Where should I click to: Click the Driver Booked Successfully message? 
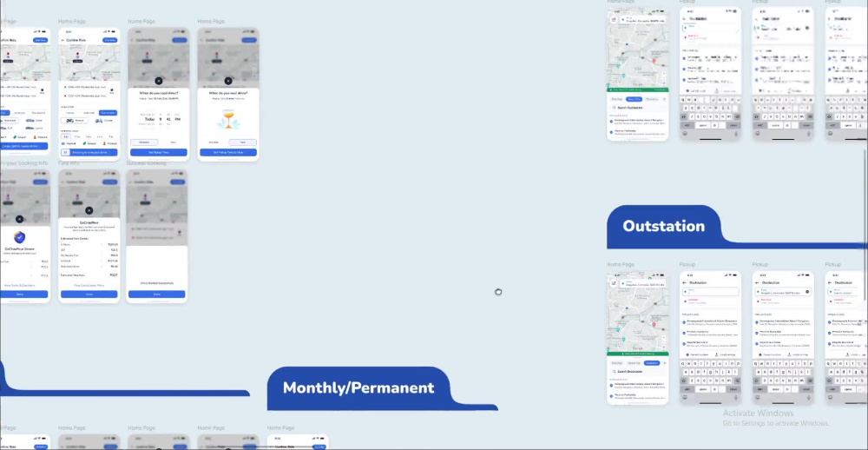[x=156, y=283]
